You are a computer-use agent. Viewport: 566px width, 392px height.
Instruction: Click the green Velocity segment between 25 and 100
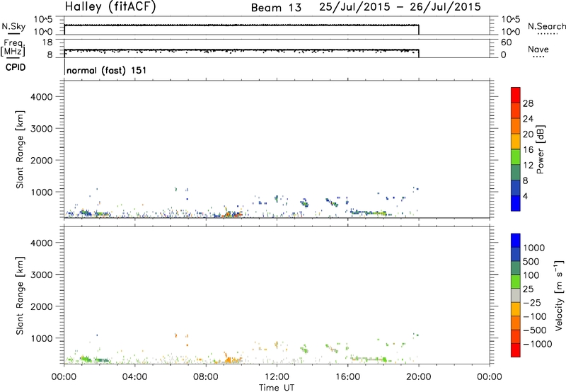[516, 282]
